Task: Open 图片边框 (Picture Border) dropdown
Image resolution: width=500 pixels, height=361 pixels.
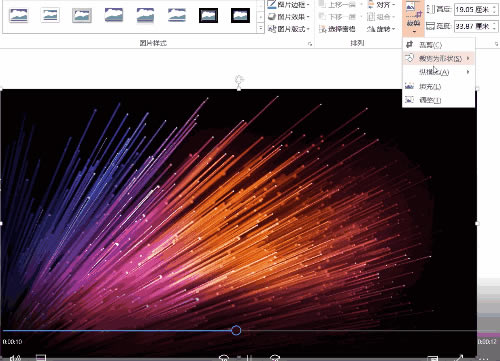Action: [289, 5]
